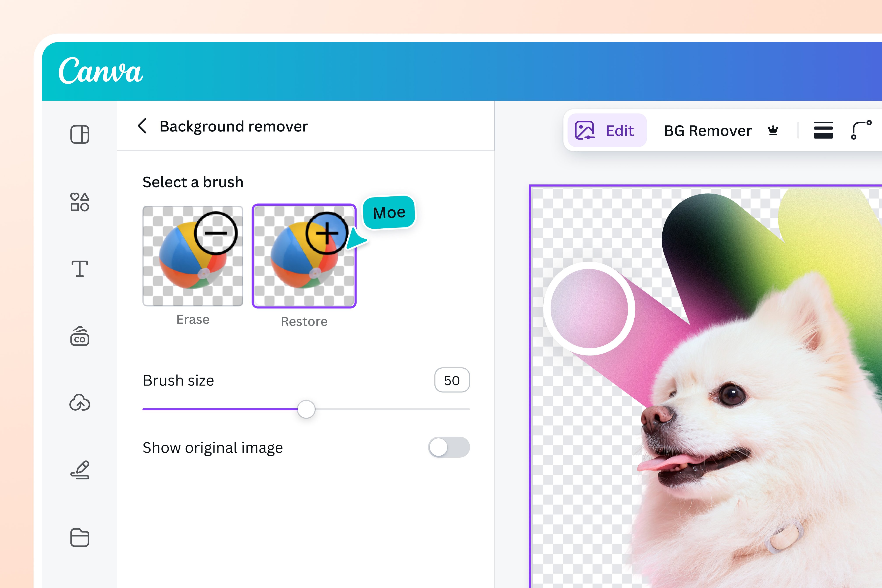The image size is (882, 588).
Task: Select the Draw pen sidebar icon
Action: click(80, 470)
